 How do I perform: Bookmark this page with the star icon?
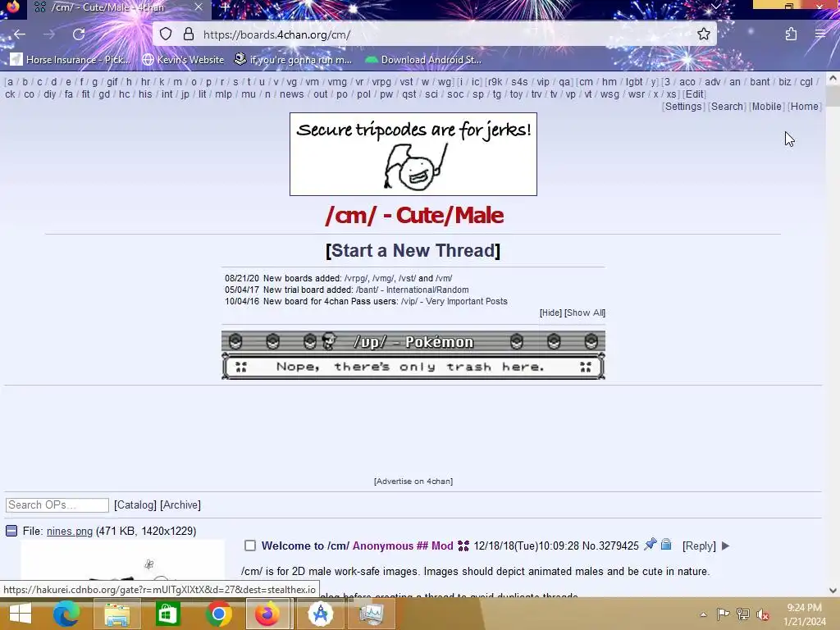click(x=703, y=34)
